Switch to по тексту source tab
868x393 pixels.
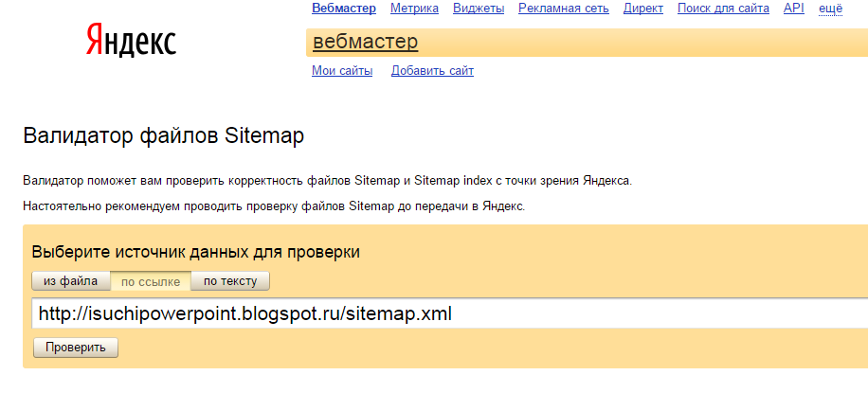(x=230, y=281)
